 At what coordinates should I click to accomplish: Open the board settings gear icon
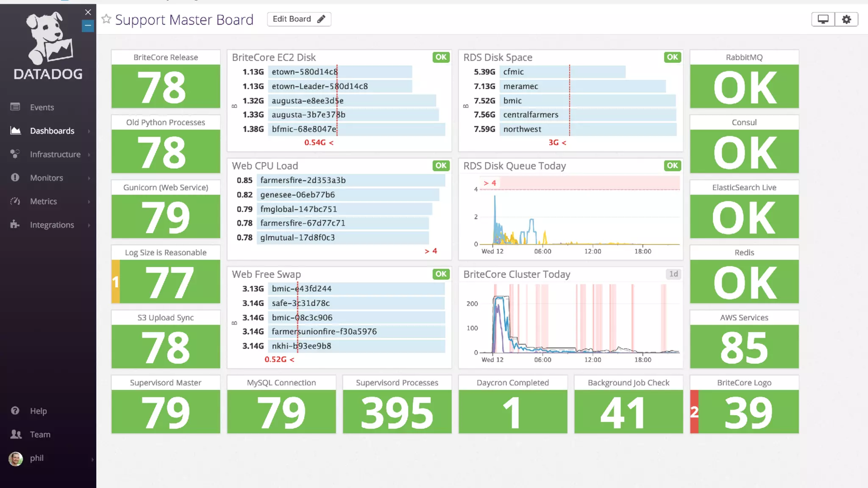pyautogui.click(x=846, y=19)
